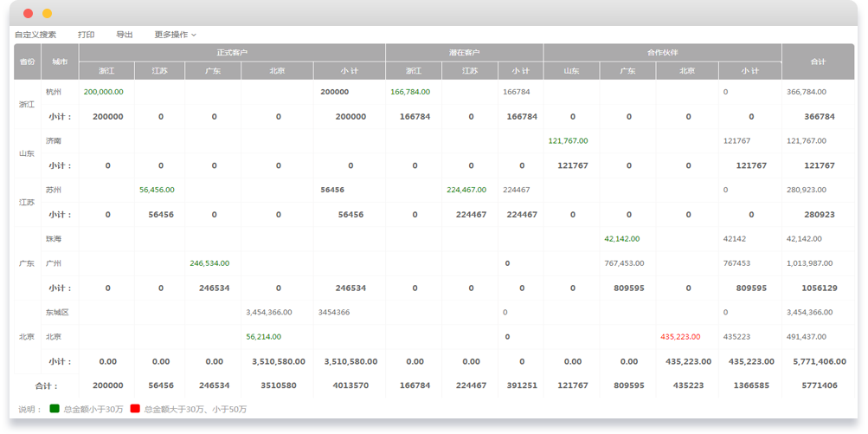868x434 pixels.
Task: Click the 城市 column header
Action: coord(60,62)
